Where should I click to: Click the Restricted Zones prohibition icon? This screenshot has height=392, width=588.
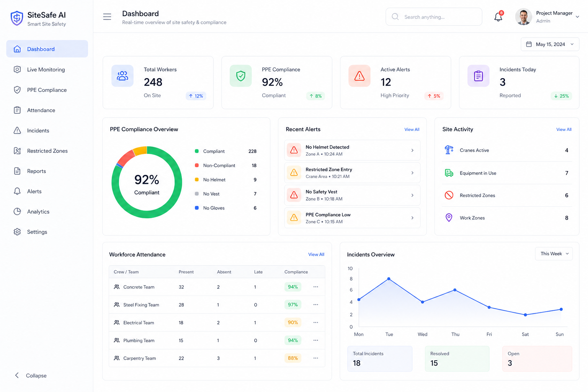449,195
